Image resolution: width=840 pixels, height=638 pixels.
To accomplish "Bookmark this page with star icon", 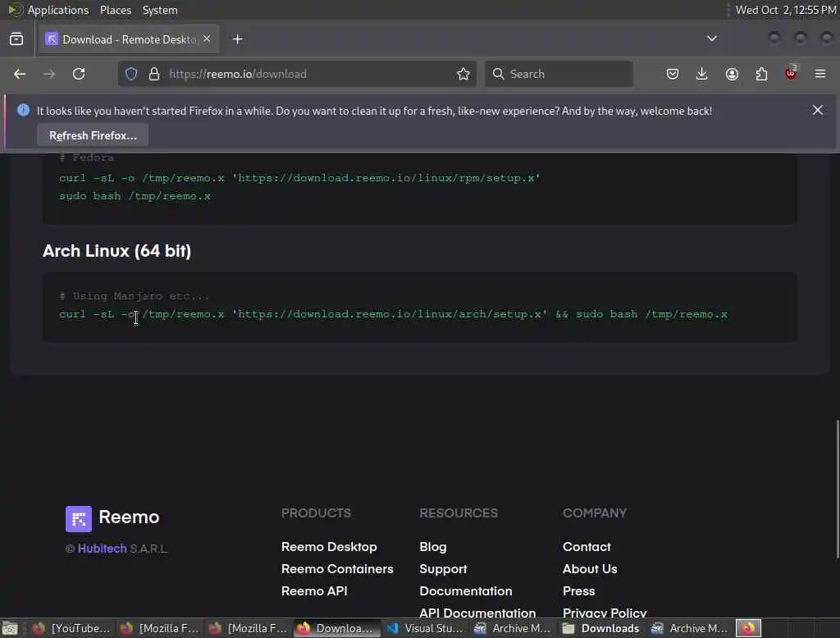I will (463, 74).
